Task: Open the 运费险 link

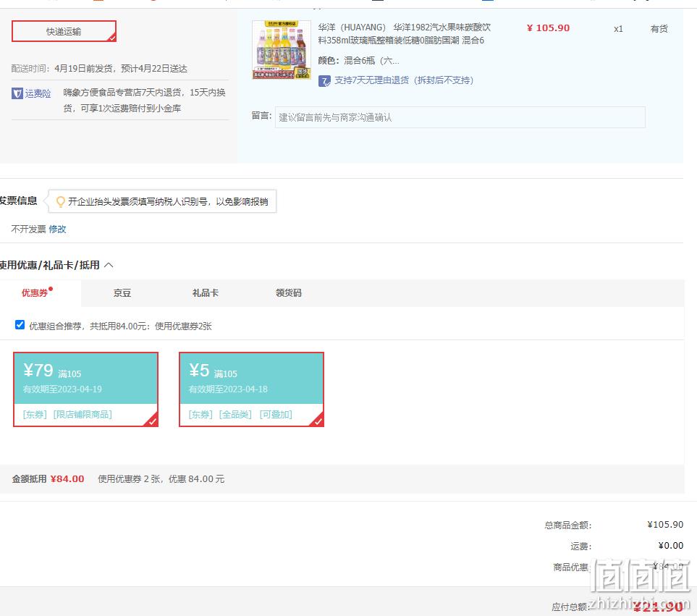Action: (x=38, y=93)
